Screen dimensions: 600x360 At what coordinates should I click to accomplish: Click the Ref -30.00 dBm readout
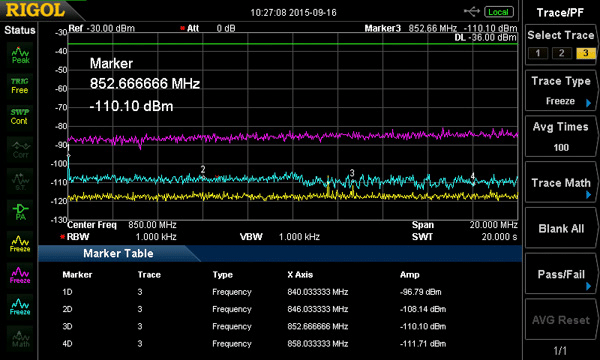point(101,28)
